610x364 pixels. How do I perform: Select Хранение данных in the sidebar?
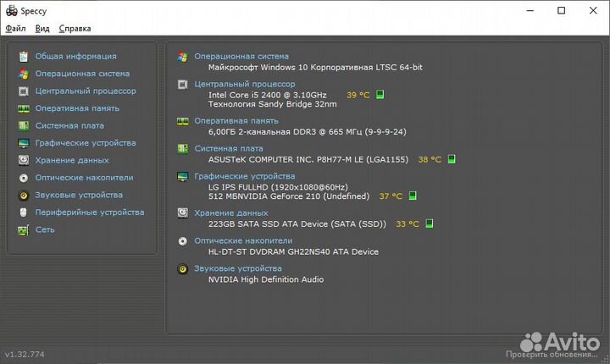click(72, 160)
